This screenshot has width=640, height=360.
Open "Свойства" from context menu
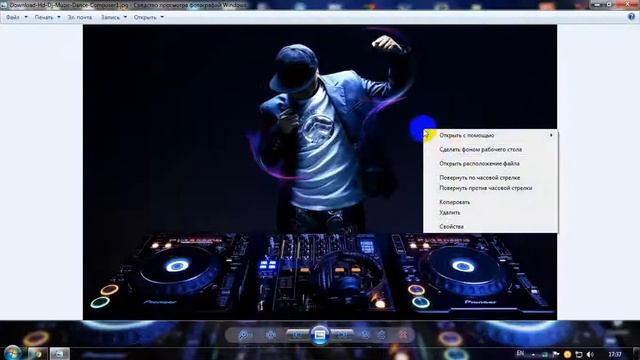point(451,227)
